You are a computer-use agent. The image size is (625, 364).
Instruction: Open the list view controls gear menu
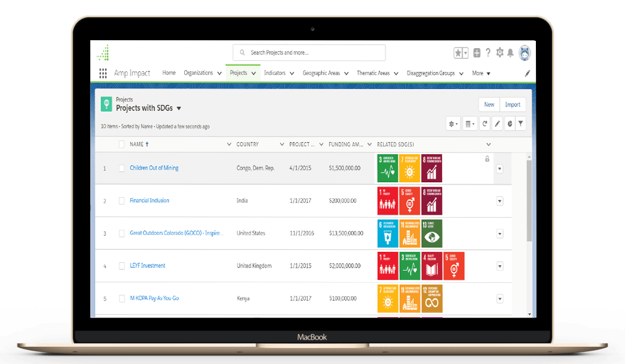[x=453, y=124]
